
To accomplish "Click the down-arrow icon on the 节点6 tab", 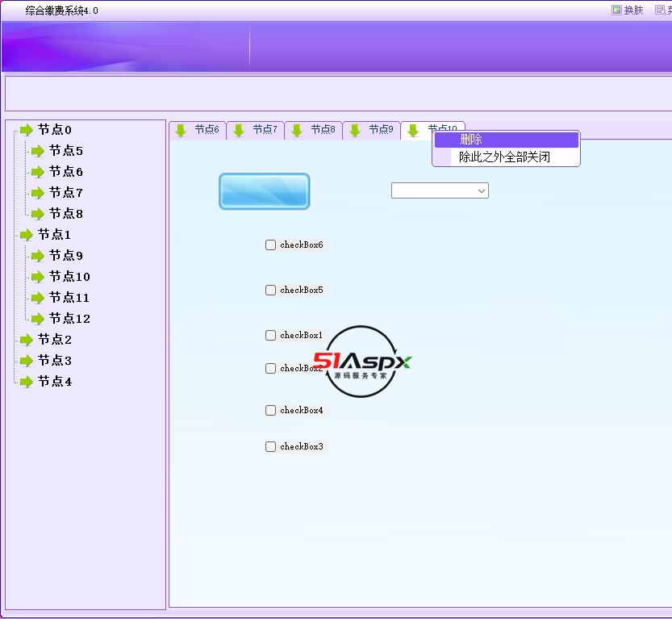I will coord(181,130).
